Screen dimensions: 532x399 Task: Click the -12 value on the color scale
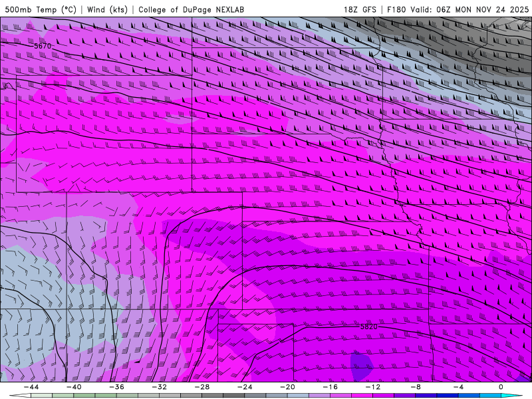click(373, 387)
